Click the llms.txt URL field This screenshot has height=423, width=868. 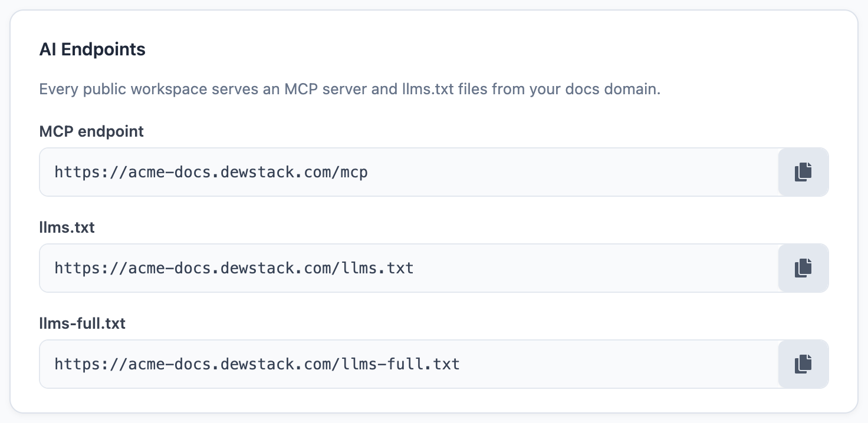pos(409,268)
